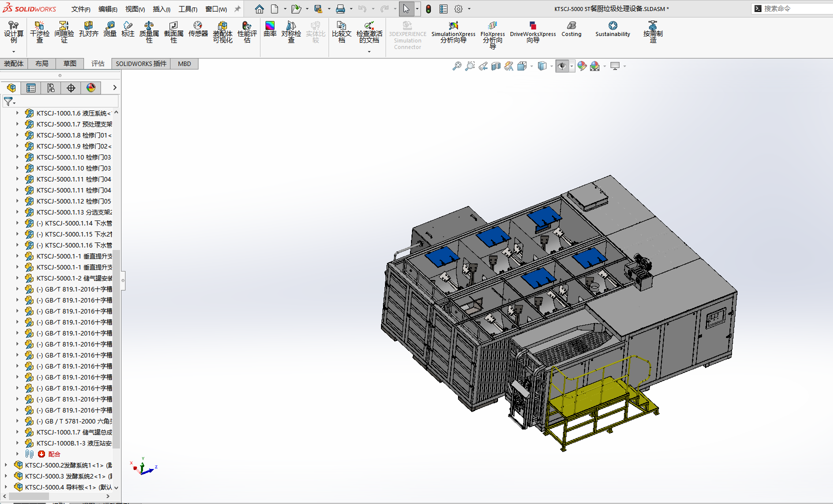
Task: Open the feature tree filter dropdown
Action: [9, 101]
